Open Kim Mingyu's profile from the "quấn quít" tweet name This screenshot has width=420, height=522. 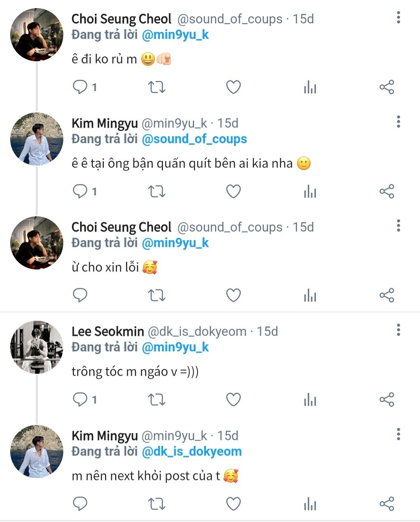pos(105,123)
